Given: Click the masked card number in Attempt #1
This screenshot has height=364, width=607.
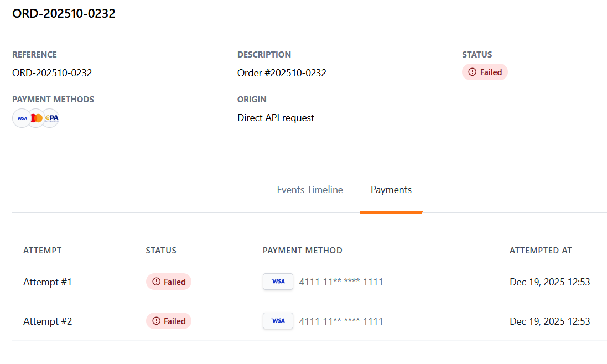Looking at the screenshot, I should [x=341, y=282].
